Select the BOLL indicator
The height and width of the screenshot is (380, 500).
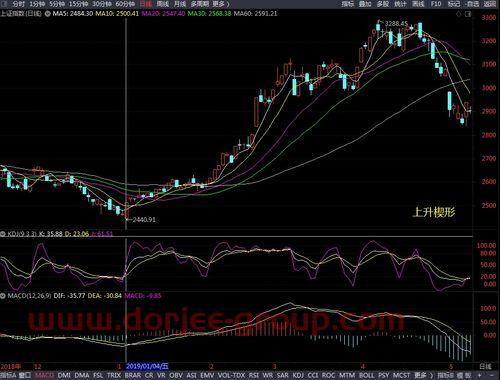367,376
